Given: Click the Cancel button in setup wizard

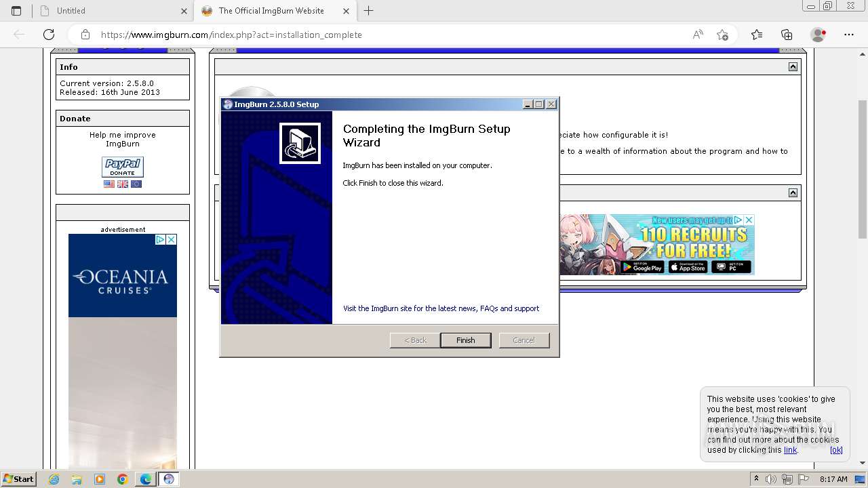Looking at the screenshot, I should (524, 340).
